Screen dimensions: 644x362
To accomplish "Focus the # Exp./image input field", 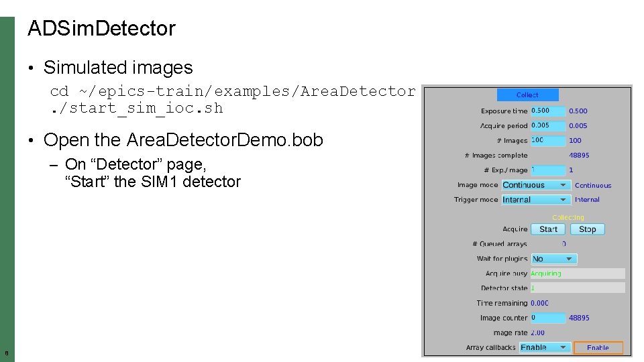I will pyautogui.click(x=547, y=170).
